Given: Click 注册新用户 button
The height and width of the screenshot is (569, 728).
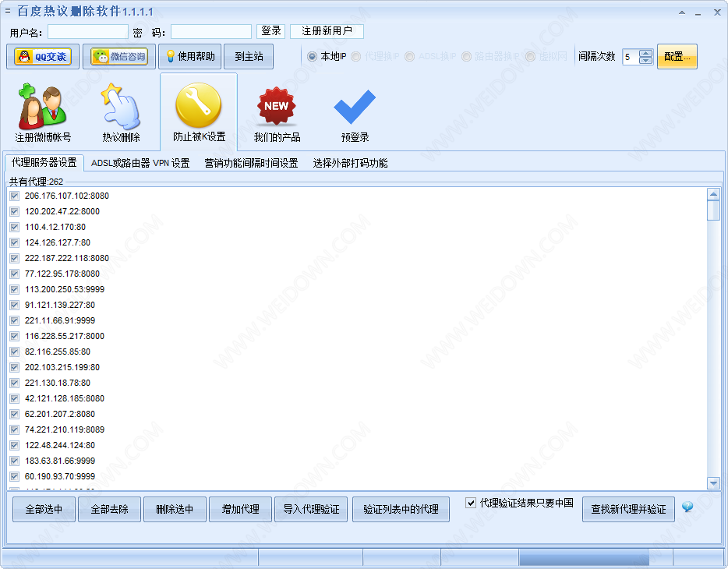Looking at the screenshot, I should point(327,31).
